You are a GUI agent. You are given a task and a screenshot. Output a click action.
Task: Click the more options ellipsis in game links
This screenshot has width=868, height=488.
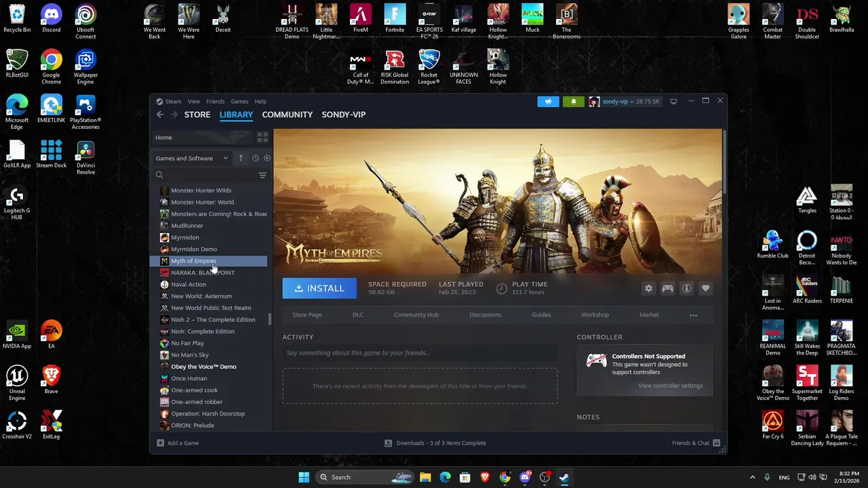693,314
